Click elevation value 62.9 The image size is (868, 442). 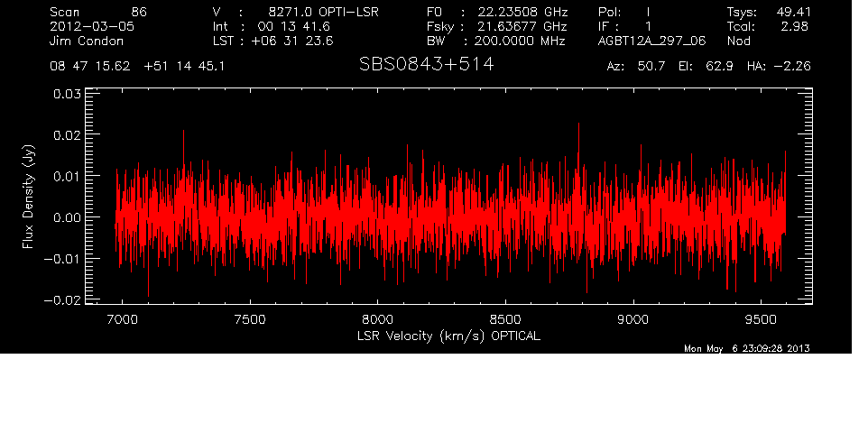[x=719, y=67]
